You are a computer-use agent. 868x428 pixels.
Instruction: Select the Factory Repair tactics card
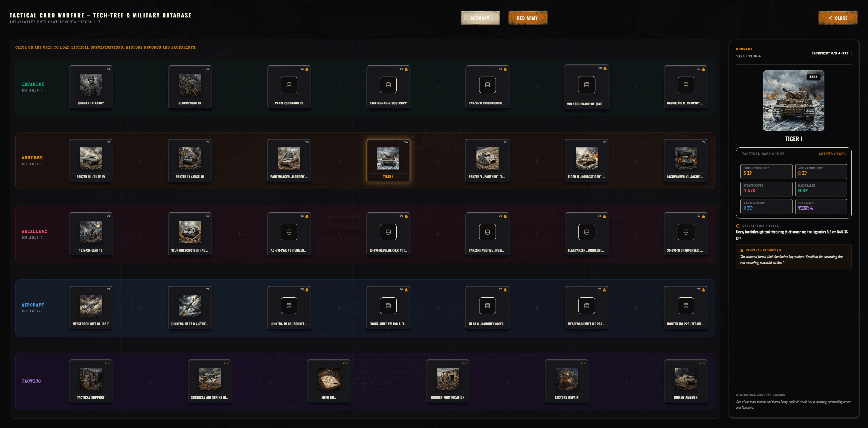567,381
